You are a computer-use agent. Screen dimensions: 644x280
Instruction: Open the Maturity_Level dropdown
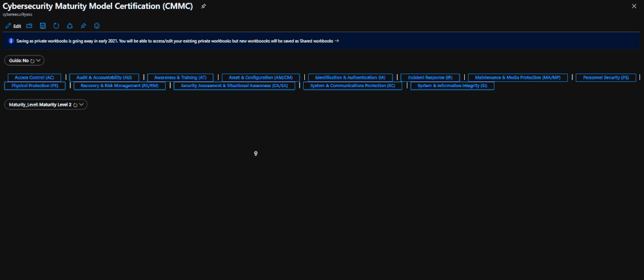click(x=46, y=105)
